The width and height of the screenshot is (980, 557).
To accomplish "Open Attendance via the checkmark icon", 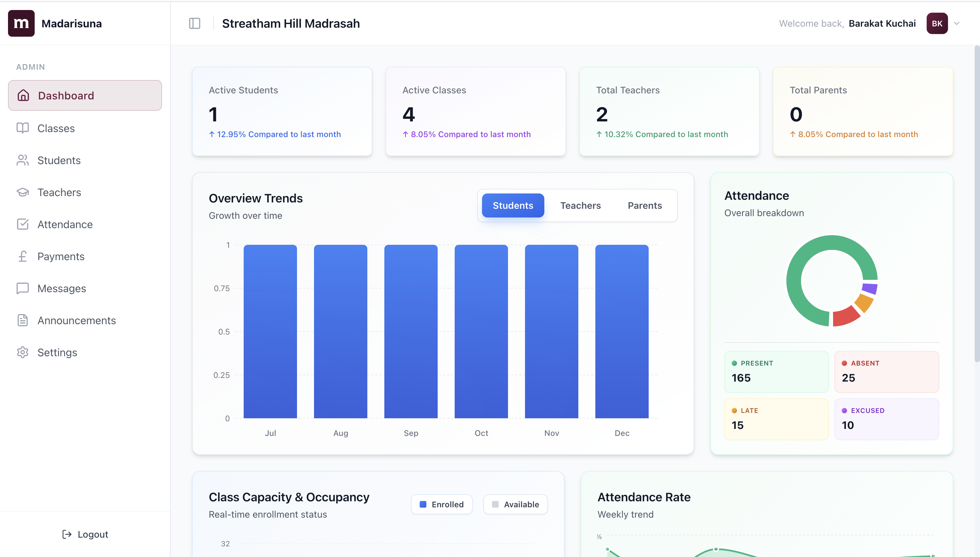I will pos(23,224).
